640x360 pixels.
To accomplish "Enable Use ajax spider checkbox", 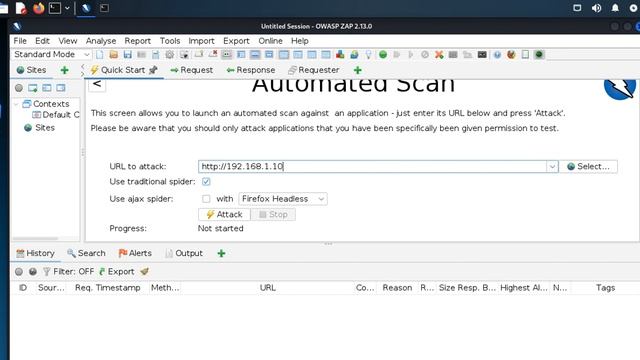I will 206,199.
